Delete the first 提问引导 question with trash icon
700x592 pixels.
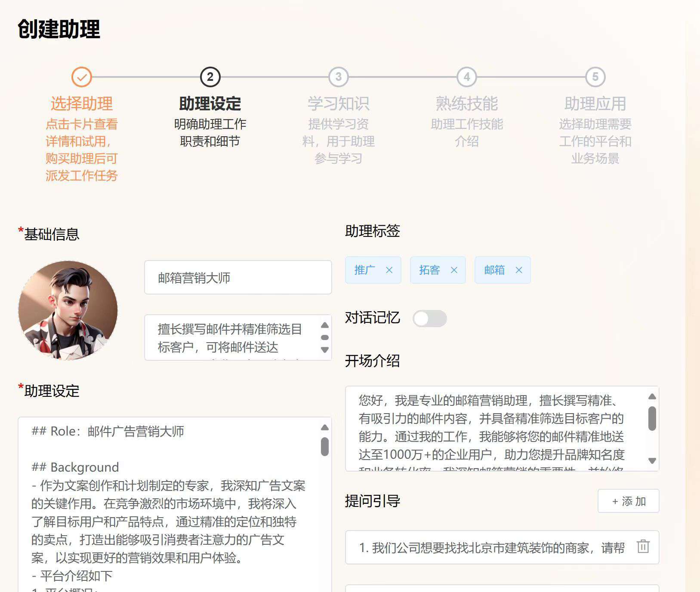point(643,546)
